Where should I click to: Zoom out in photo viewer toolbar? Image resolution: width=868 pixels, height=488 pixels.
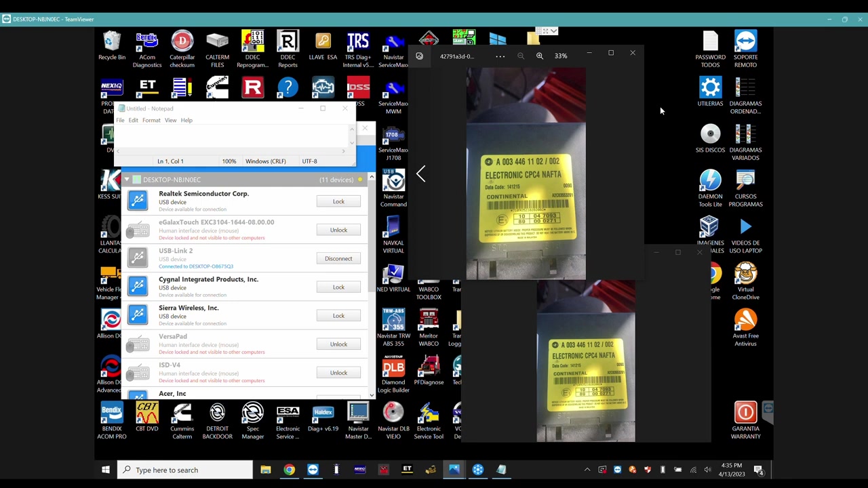pyautogui.click(x=521, y=56)
